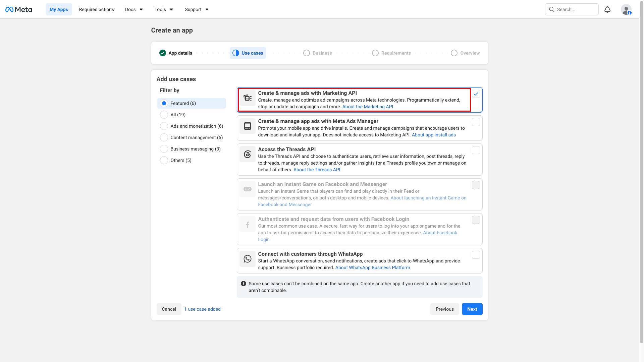
Task: Click the 'Add use cases' heading
Action: (176, 79)
